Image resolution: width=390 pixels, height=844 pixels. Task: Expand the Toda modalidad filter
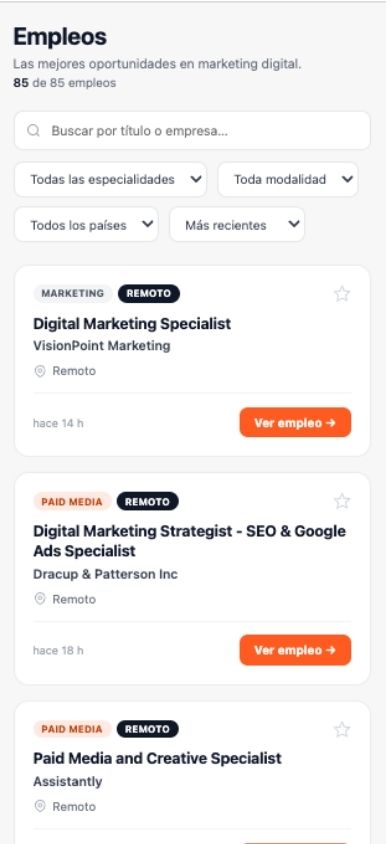(x=288, y=179)
